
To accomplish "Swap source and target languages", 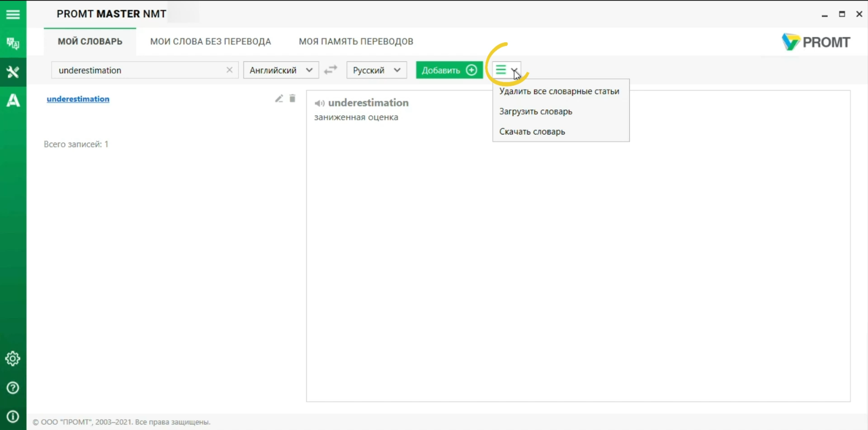I will point(330,70).
